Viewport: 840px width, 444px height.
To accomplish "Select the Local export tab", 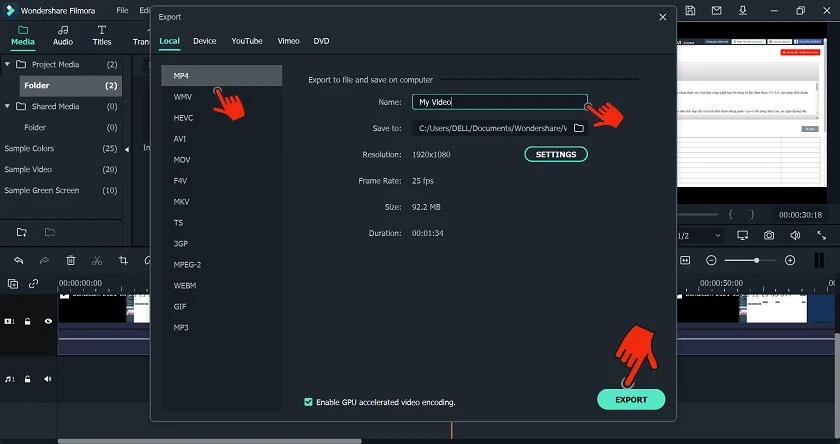I will click(x=169, y=41).
